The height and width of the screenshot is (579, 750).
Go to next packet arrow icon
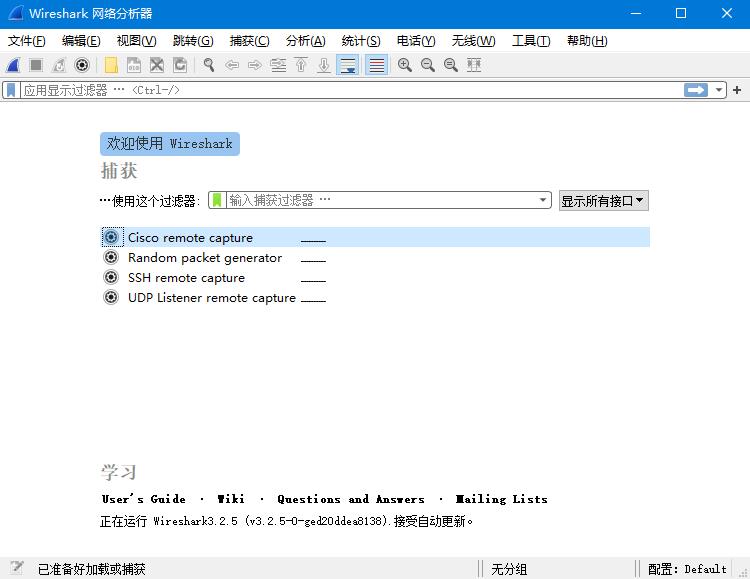pos(255,65)
